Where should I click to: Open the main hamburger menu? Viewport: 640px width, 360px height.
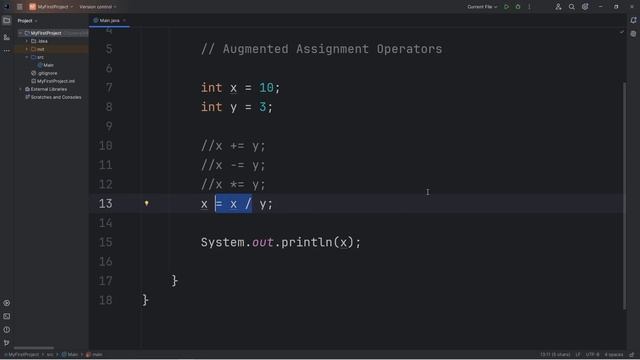point(20,7)
